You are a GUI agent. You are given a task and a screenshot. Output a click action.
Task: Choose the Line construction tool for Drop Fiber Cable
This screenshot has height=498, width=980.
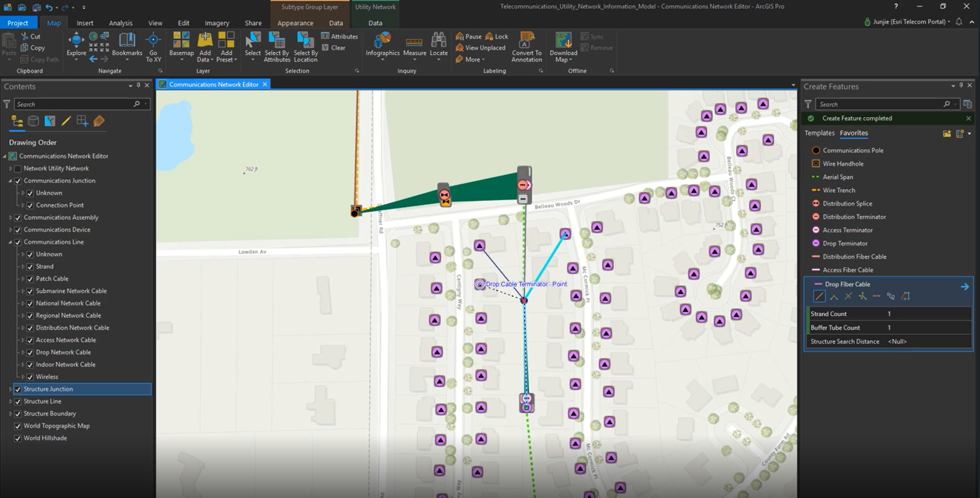pyautogui.click(x=819, y=296)
